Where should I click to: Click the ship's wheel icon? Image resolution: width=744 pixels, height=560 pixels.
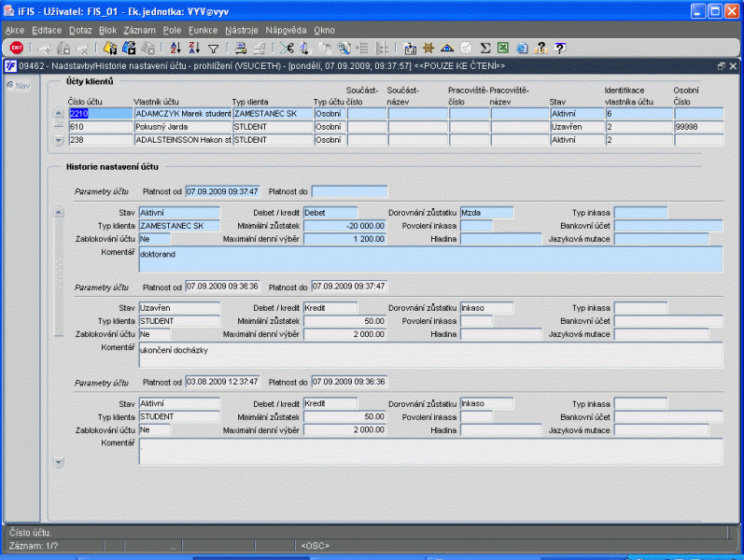pos(428,48)
